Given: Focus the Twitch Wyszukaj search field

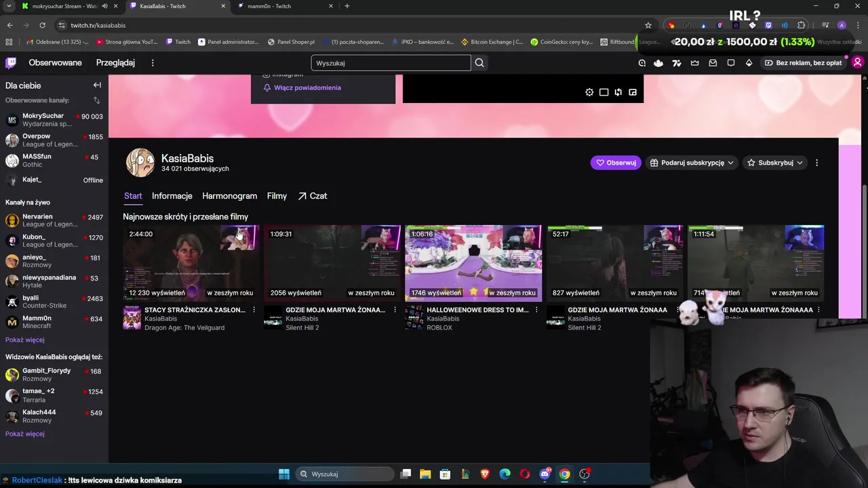Looking at the screenshot, I should point(391,63).
